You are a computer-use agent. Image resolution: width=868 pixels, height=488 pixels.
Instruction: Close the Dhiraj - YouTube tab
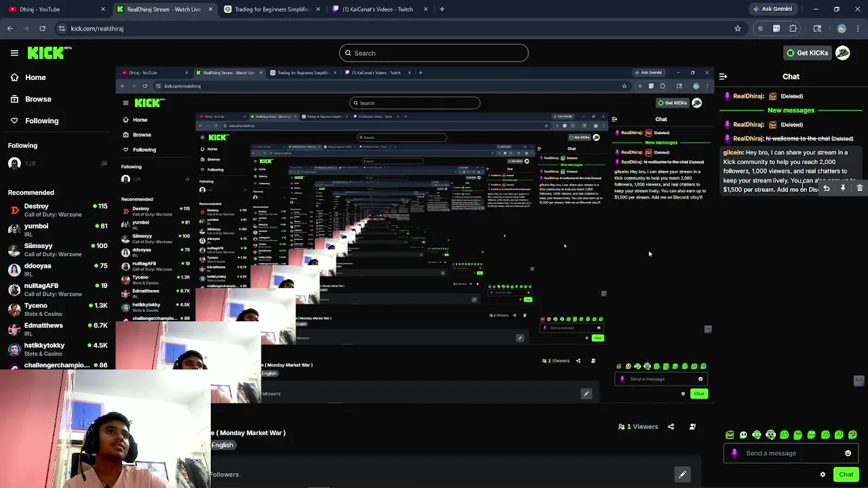click(103, 9)
